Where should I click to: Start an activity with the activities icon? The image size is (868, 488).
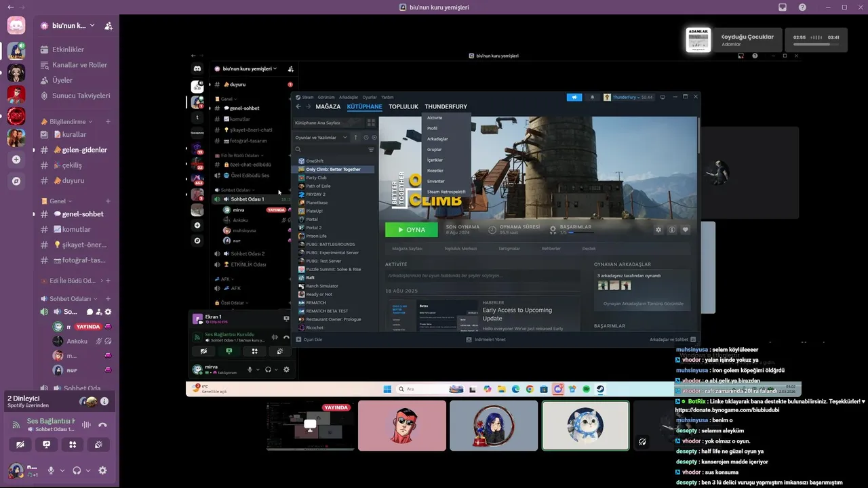coord(73,445)
